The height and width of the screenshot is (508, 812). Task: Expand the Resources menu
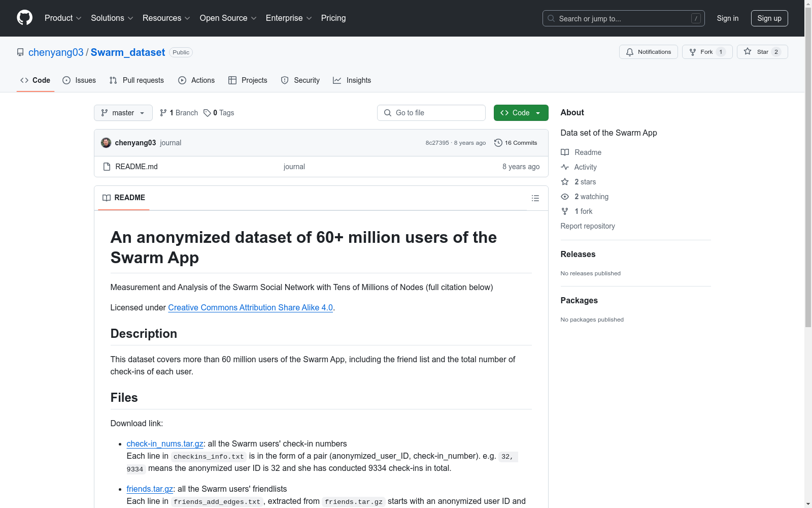click(x=166, y=18)
